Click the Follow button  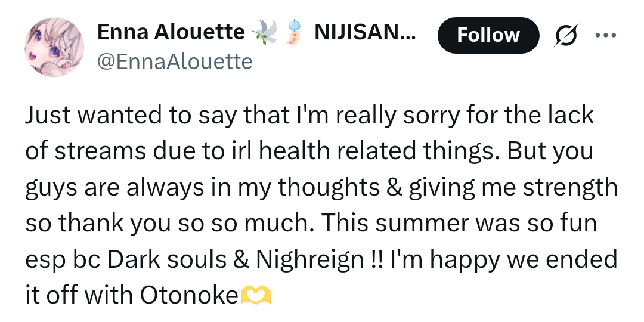(488, 35)
